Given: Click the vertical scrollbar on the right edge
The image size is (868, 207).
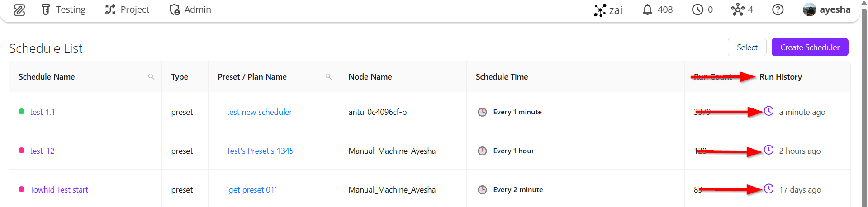Looking at the screenshot, I should click(x=864, y=108).
